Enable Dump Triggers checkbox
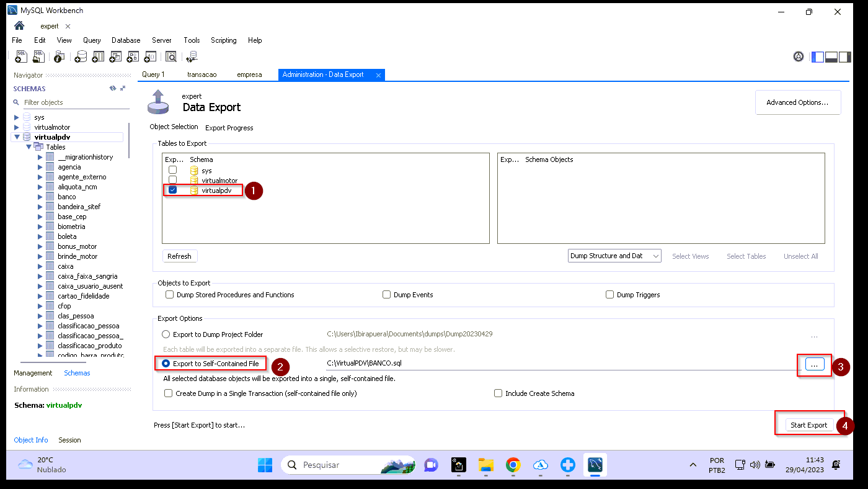This screenshot has height=489, width=868. [609, 295]
